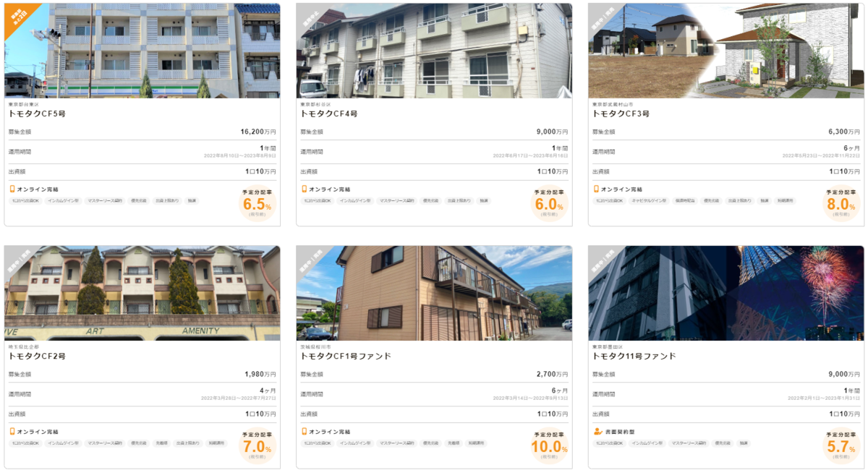This screenshot has width=868, height=473.
Task: Click the smartphone icon on トモタクCF4号 card
Action: tap(304, 189)
